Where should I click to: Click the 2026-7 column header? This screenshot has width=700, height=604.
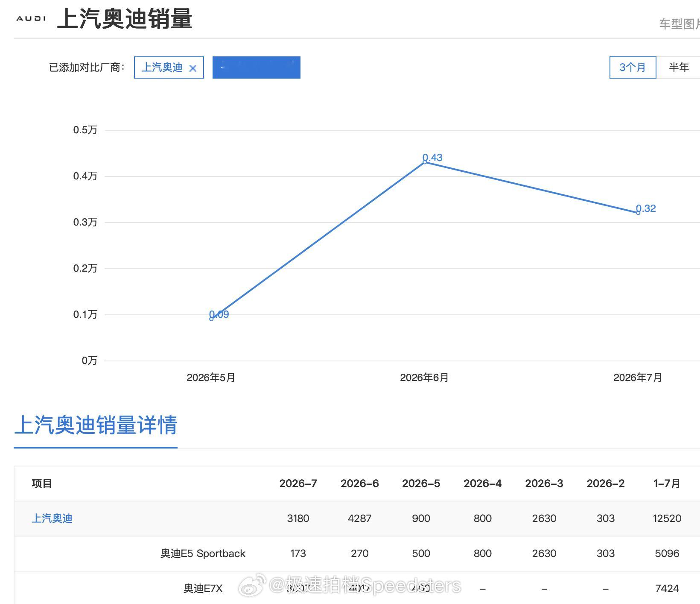coord(298,484)
